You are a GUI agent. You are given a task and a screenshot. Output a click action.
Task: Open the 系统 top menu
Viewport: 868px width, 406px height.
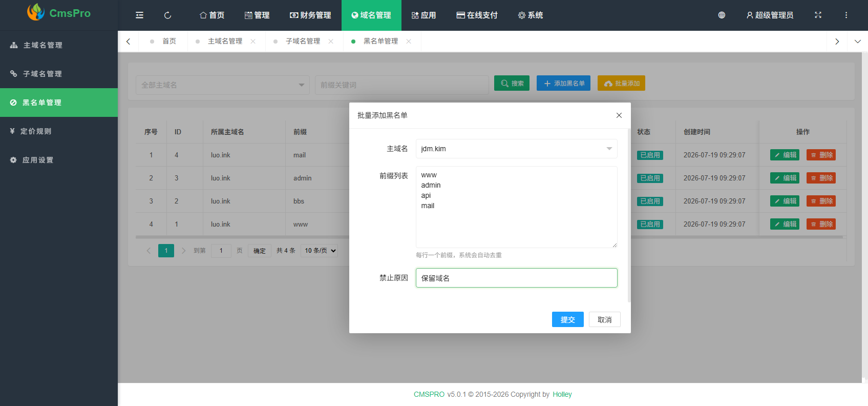point(531,15)
